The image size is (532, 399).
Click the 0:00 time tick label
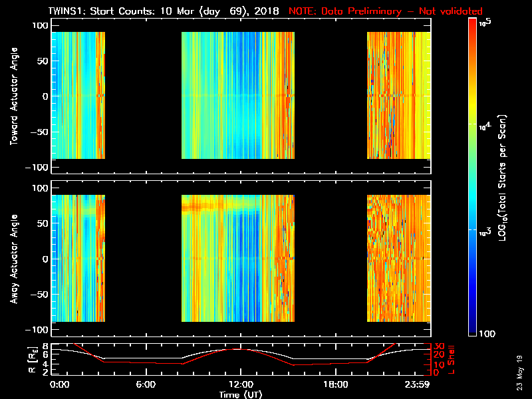(x=59, y=384)
